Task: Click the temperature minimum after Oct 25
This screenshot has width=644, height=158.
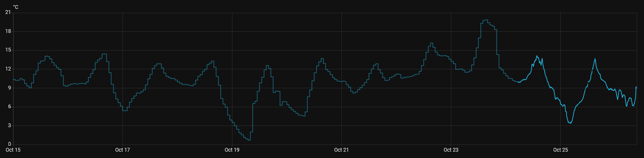Action: tap(570, 123)
